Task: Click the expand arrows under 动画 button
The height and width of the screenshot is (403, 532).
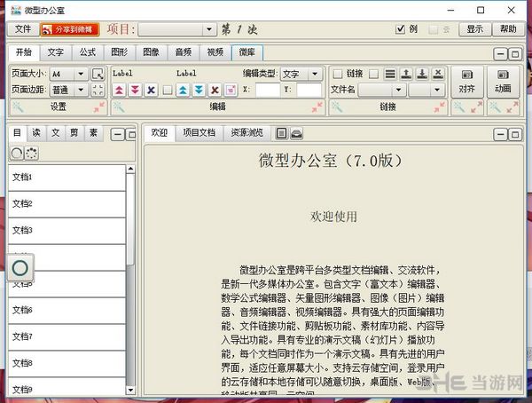Action: (x=512, y=107)
